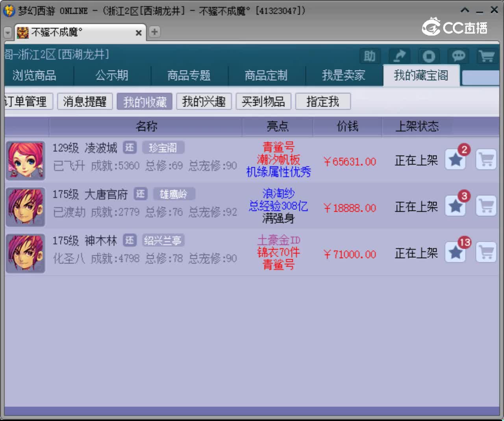
Task: Click 还 badge on 凌波城 row
Action: 130,147
